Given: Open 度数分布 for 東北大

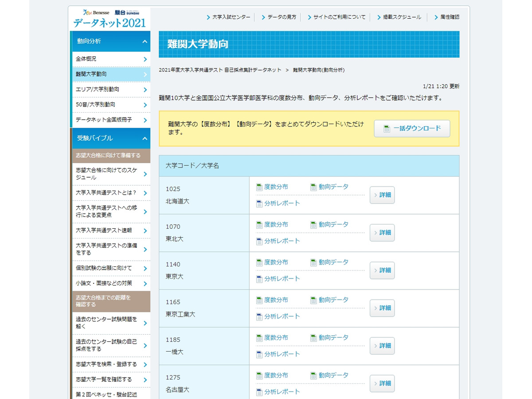Looking at the screenshot, I should [272, 225].
